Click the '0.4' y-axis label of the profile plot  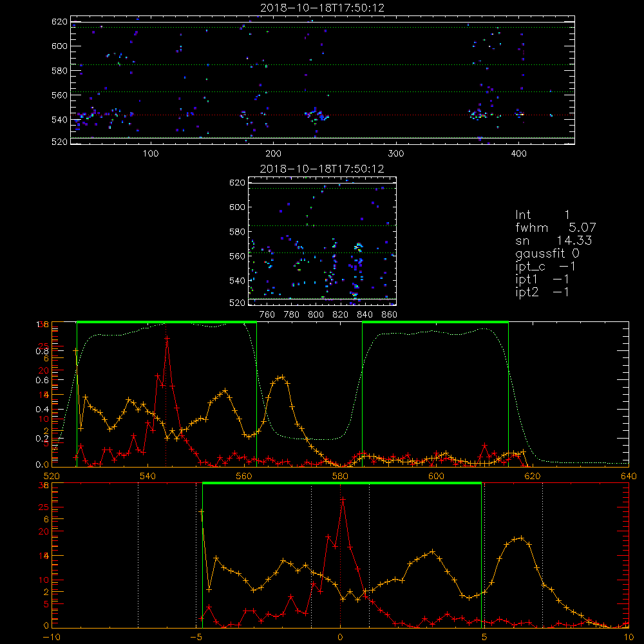[42, 409]
